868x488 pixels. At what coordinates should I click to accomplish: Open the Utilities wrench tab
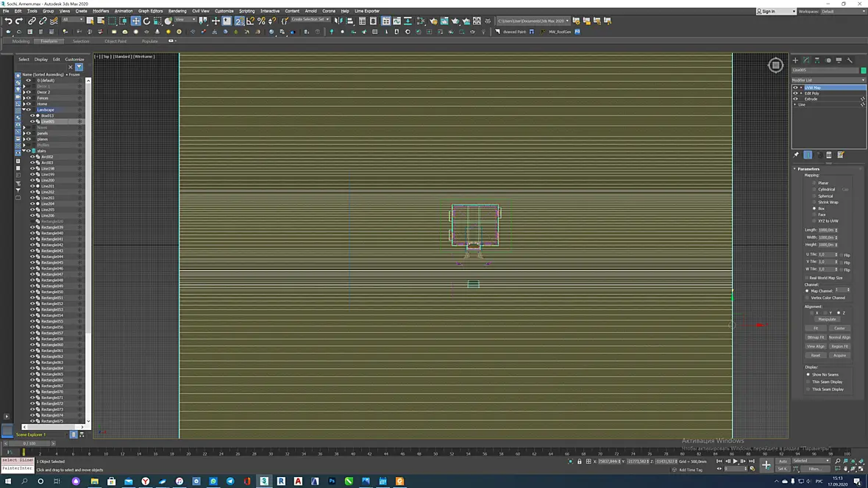[x=850, y=60]
